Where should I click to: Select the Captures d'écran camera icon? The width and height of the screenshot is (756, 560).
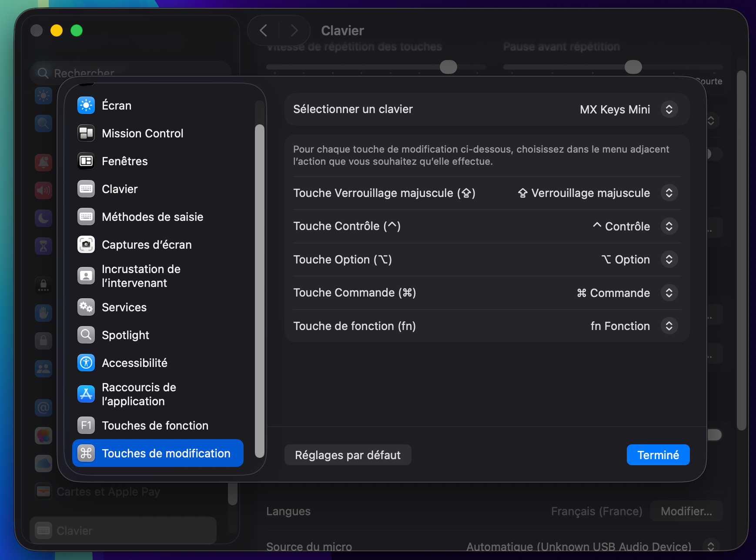pos(86,244)
